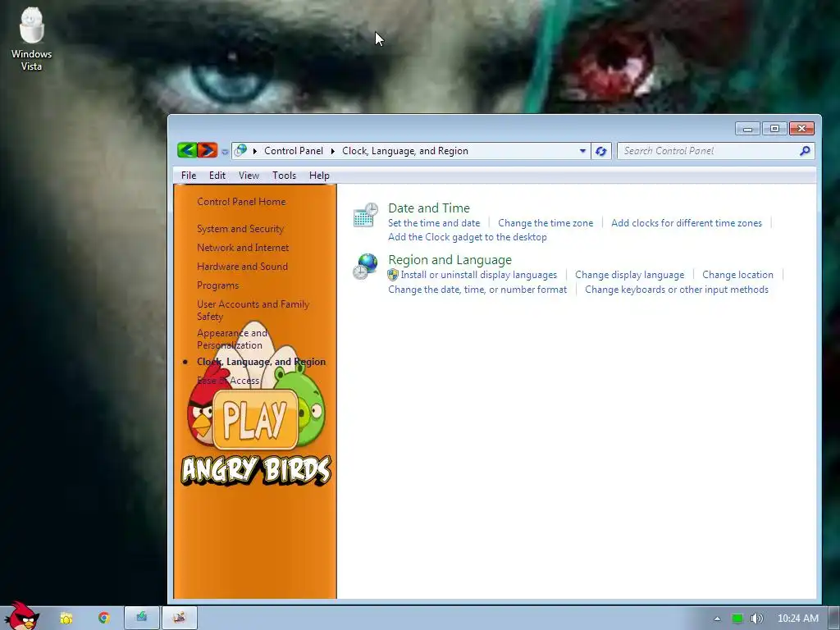Viewport: 840px width, 630px height.
Task: Click the shield icon beside Install languages
Action: tap(393, 275)
